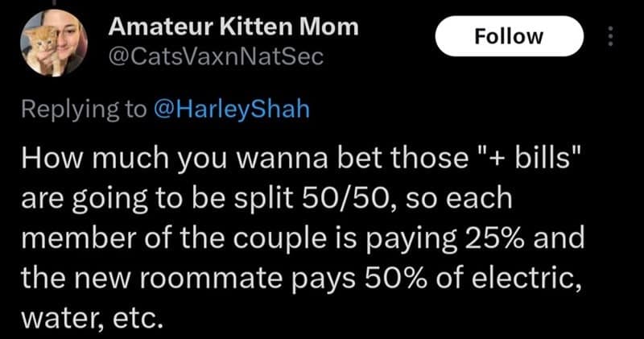
Task: Open the Amateur Kitten Mom profile name
Action: pos(233,27)
